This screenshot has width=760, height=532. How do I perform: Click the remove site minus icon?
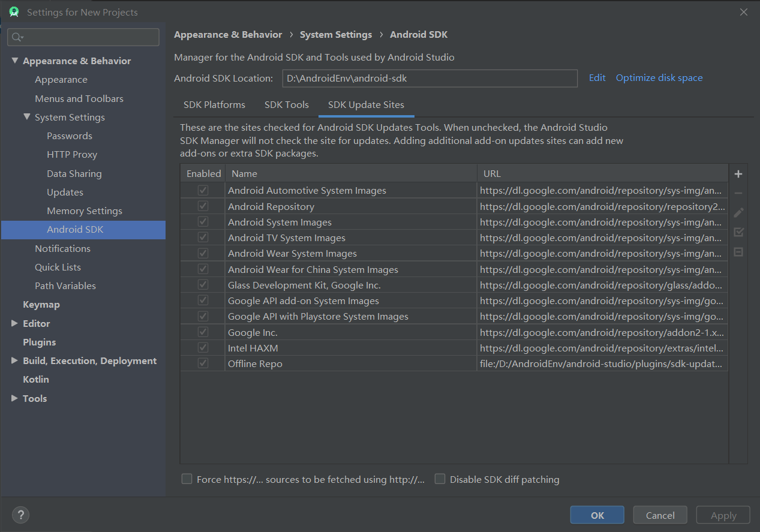[738, 193]
